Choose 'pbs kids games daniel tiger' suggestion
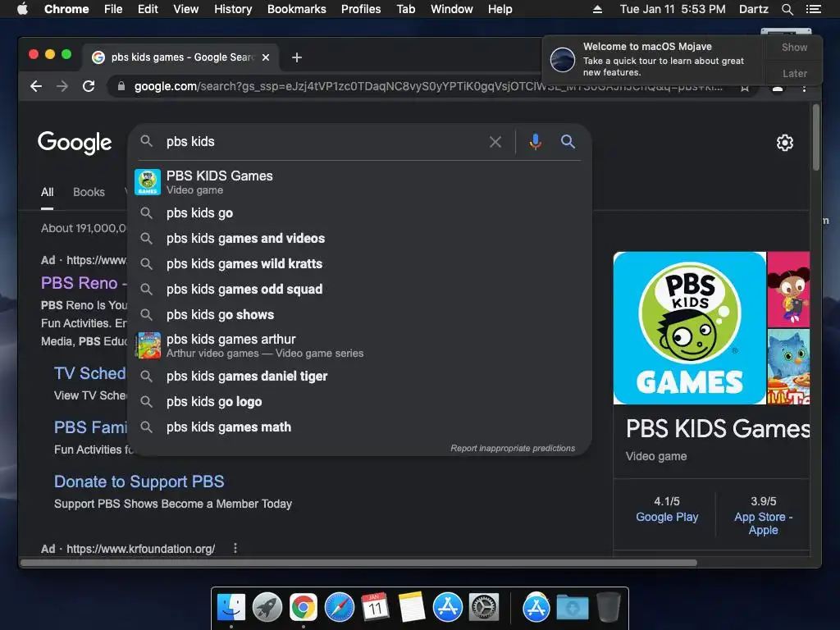The width and height of the screenshot is (840, 630). click(x=359, y=376)
